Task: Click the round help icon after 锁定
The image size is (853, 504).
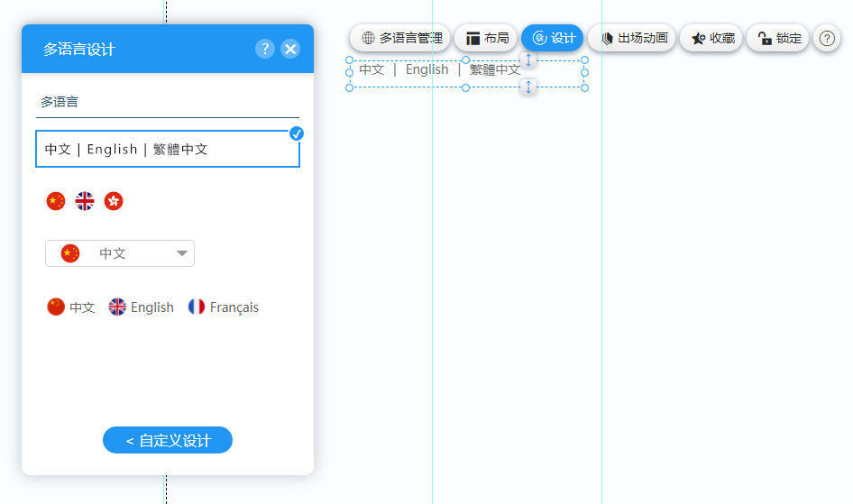Action: (x=827, y=38)
